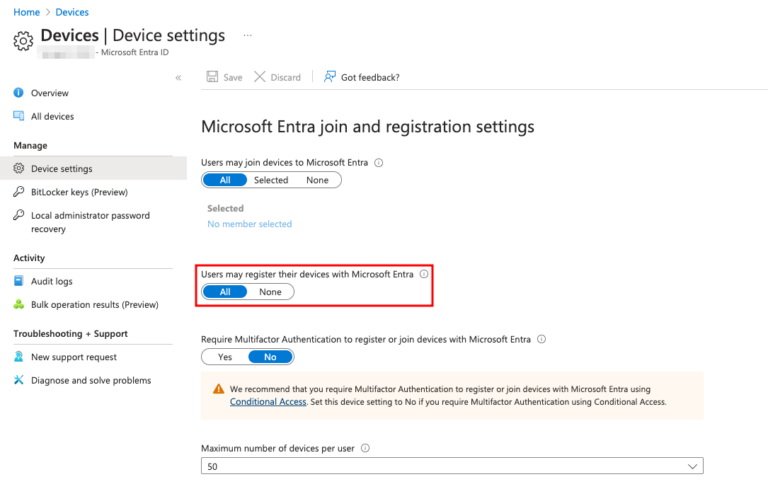
Task: Click info icon beside Maximum number of devices
Action: coord(365,448)
